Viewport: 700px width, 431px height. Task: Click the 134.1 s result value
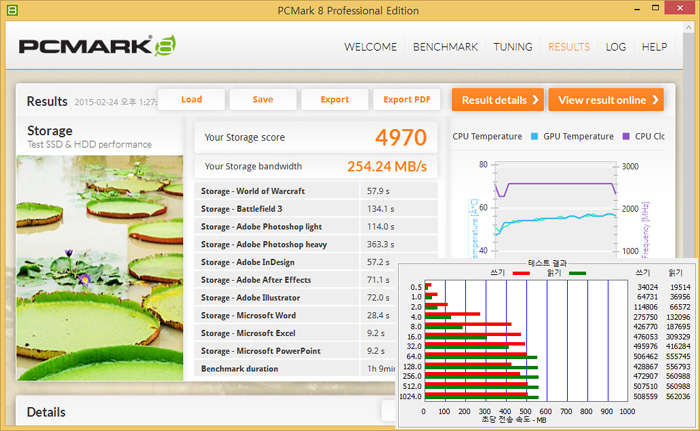tap(380, 209)
